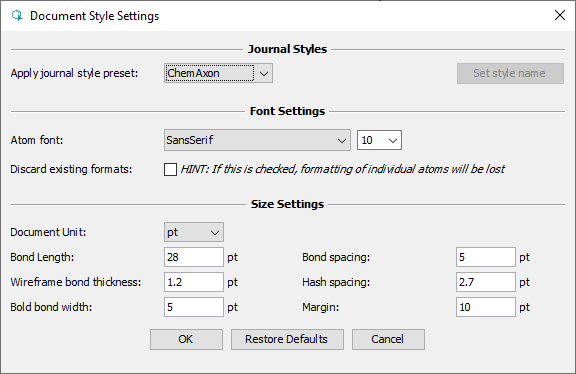Image resolution: width=576 pixels, height=374 pixels.
Task: Open the Document Unit dropdown
Action: point(194,232)
